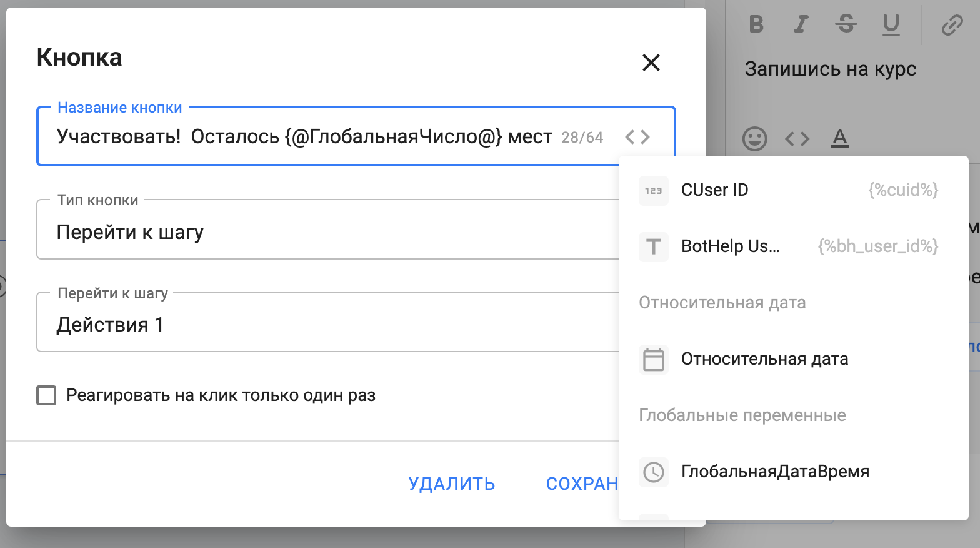
Task: Click into the 'Название кнопки' text field
Action: [x=300, y=137]
